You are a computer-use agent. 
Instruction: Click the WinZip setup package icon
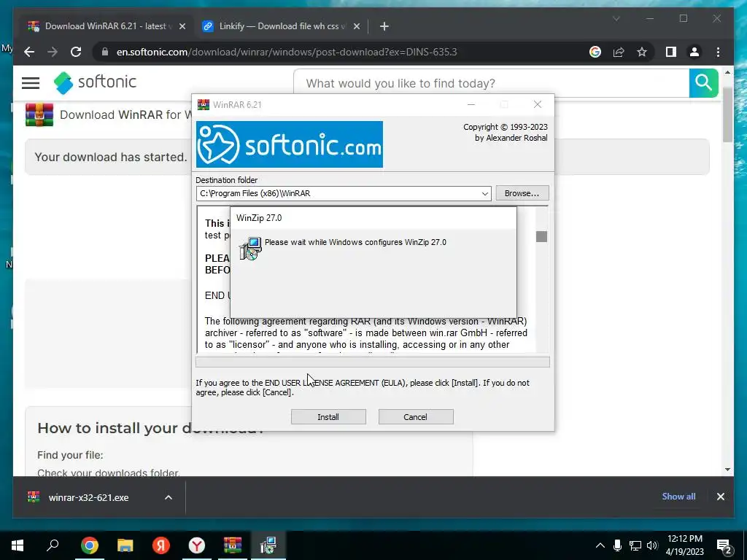(x=251, y=248)
